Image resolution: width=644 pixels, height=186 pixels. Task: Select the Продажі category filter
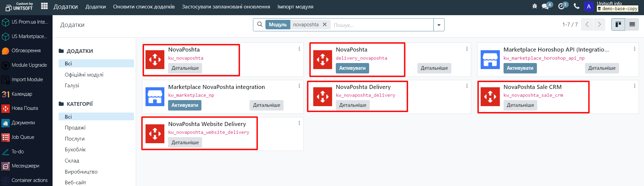click(x=75, y=128)
